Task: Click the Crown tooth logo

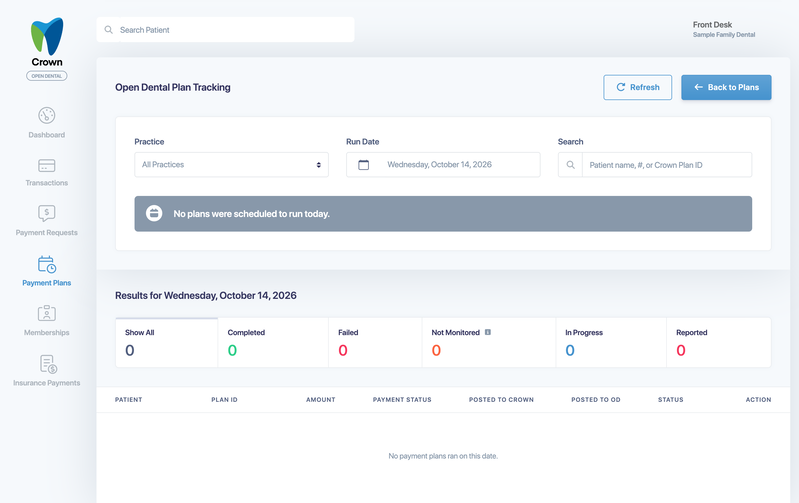Action: (47, 36)
